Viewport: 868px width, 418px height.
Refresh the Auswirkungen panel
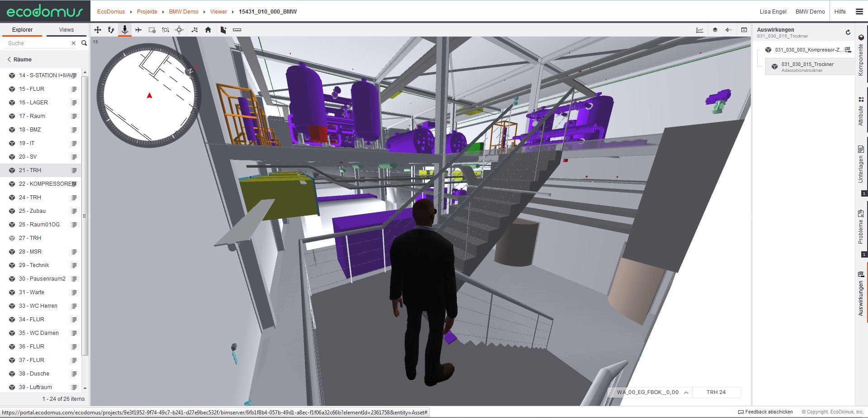848,33
